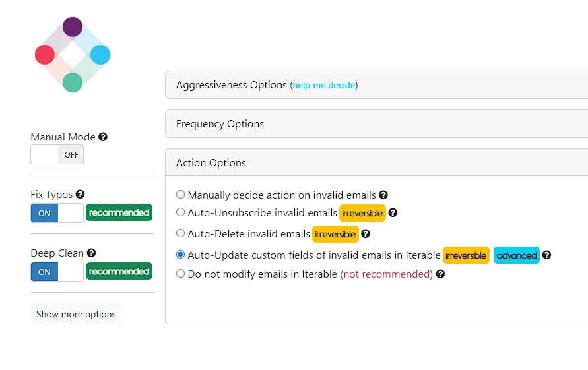Open help for Manually decide action option

coord(383,195)
